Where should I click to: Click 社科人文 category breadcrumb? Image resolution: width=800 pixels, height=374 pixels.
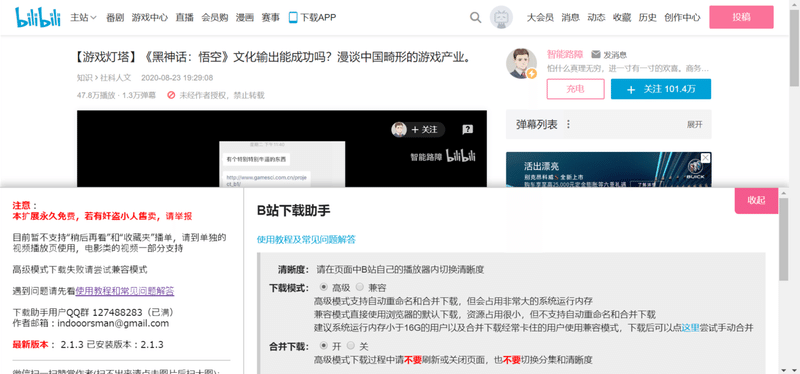[115, 78]
